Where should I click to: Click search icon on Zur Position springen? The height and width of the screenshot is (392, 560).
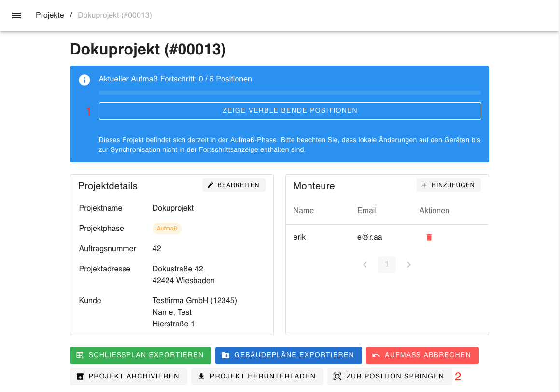coord(337,377)
